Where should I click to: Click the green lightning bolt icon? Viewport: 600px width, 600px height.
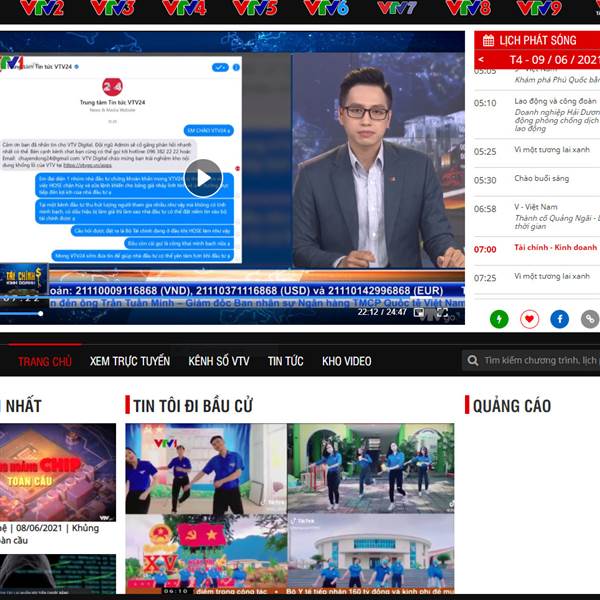(x=499, y=319)
